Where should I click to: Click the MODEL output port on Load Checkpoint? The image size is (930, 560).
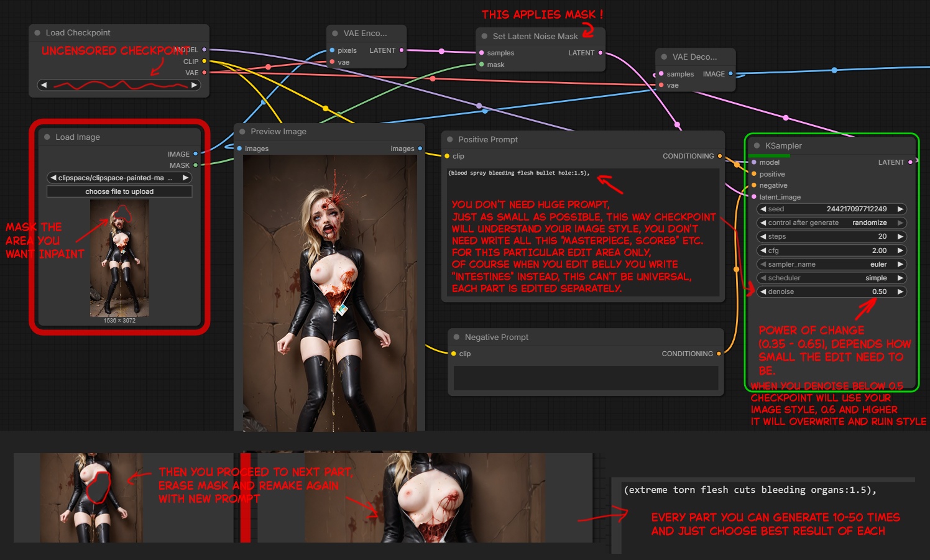point(204,50)
